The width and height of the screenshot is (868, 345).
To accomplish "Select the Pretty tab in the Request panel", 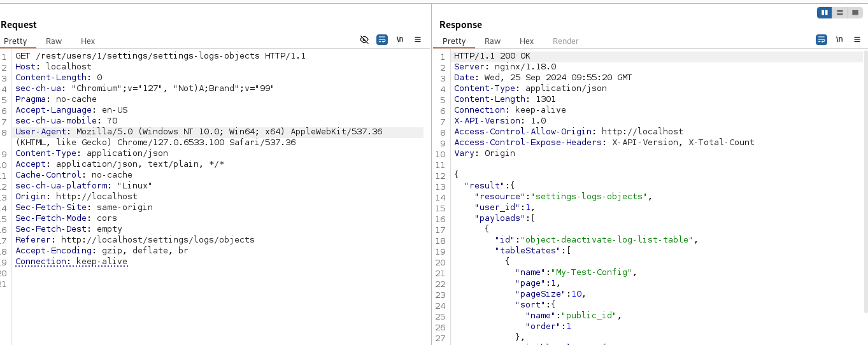I will click(x=15, y=41).
